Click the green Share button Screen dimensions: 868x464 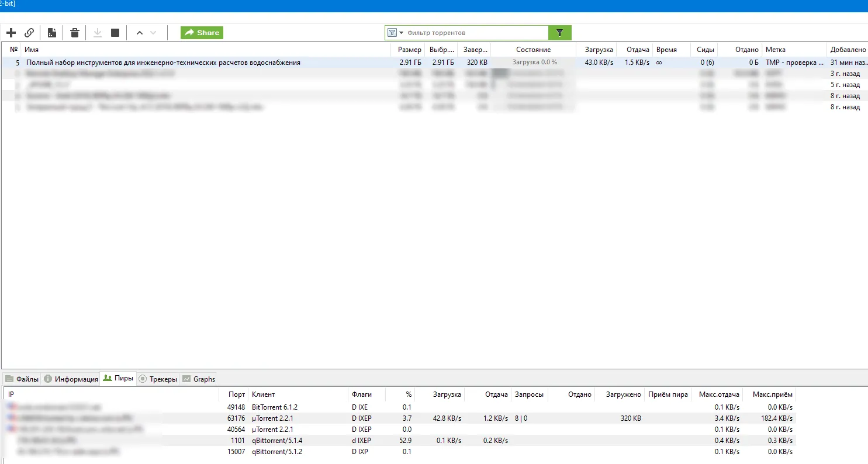[x=202, y=33]
